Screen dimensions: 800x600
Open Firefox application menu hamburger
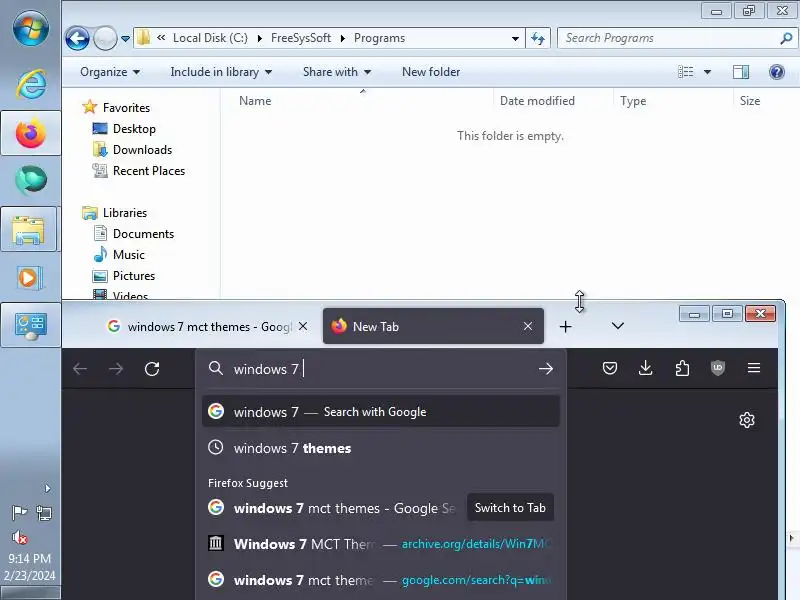pyautogui.click(x=754, y=368)
